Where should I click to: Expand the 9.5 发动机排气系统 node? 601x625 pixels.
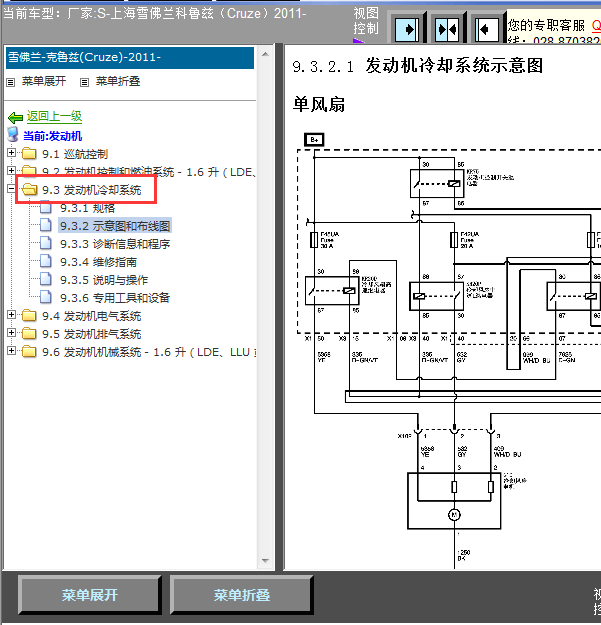[x=11, y=332]
